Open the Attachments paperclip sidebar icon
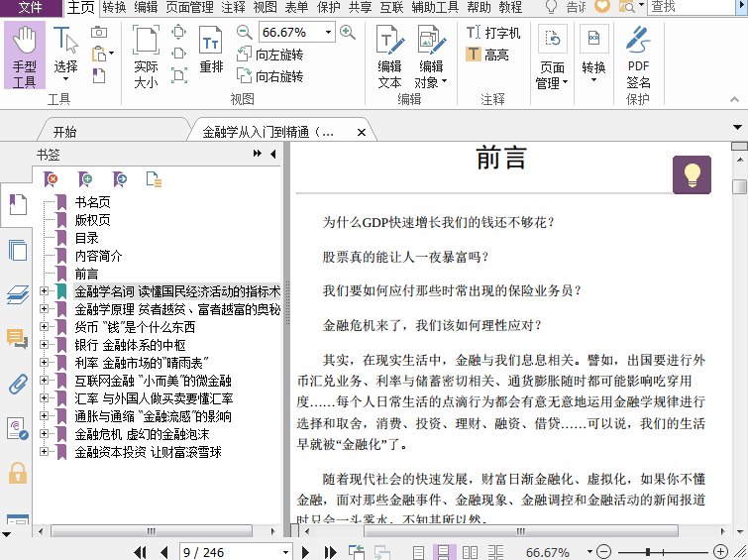This screenshot has height=560, width=748. pyautogui.click(x=18, y=384)
